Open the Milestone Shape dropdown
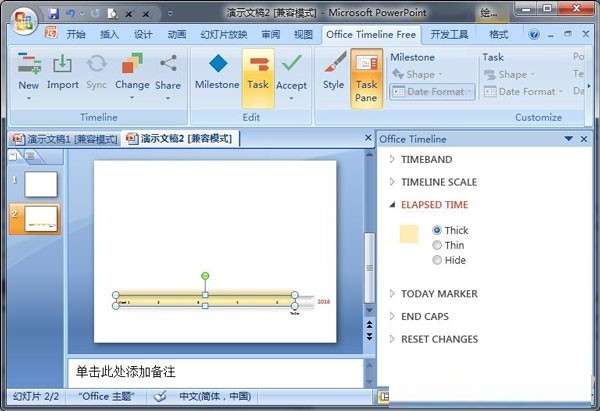Image resolution: width=600 pixels, height=411 pixels. (417, 74)
